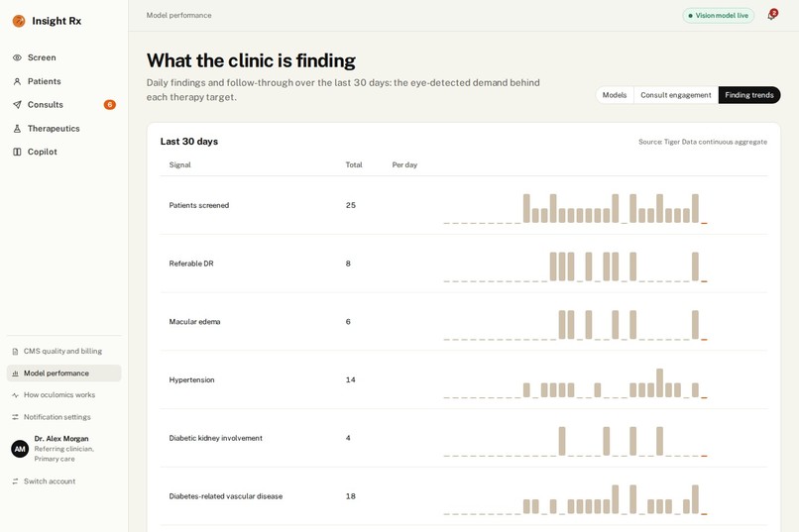Image resolution: width=799 pixels, height=532 pixels.
Task: Click the Vision model live status pill
Action: (x=719, y=15)
